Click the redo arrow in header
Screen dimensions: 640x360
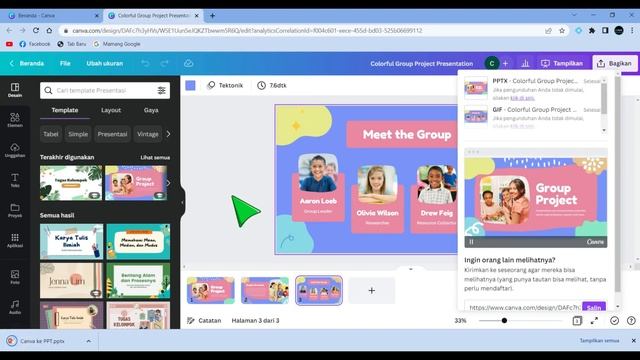[x=164, y=63]
